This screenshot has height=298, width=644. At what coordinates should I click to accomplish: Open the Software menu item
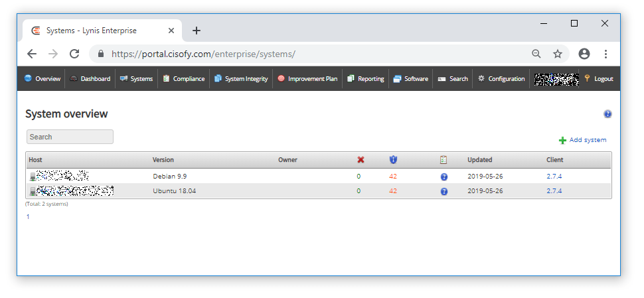(411, 79)
